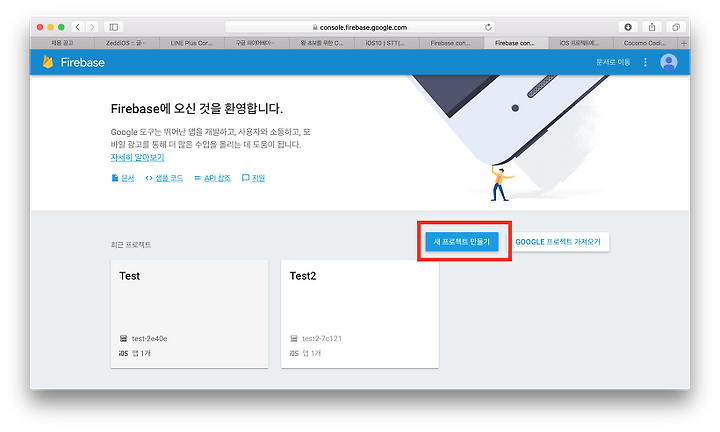Switch to the ZeddiOS tab
The image size is (720, 432).
pos(126,43)
